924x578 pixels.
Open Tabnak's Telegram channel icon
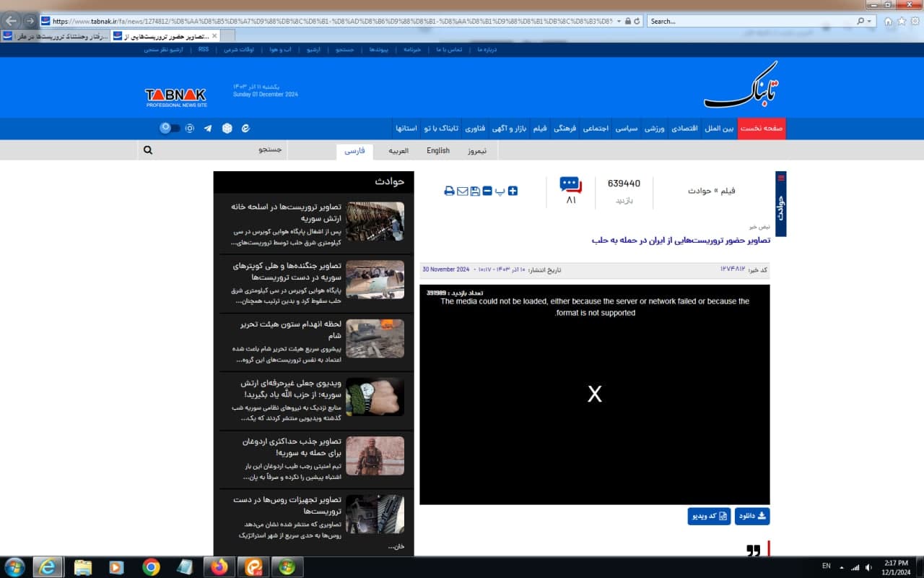(x=208, y=128)
